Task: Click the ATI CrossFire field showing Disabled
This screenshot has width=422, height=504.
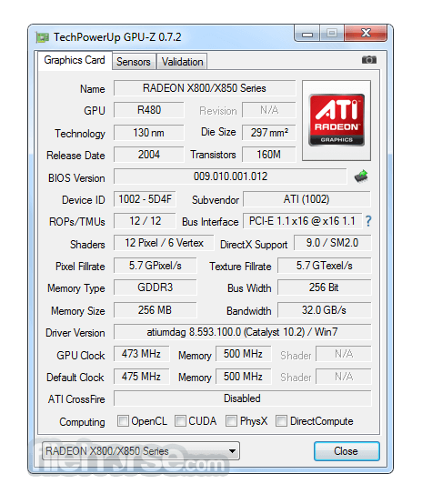Action: pos(242,398)
